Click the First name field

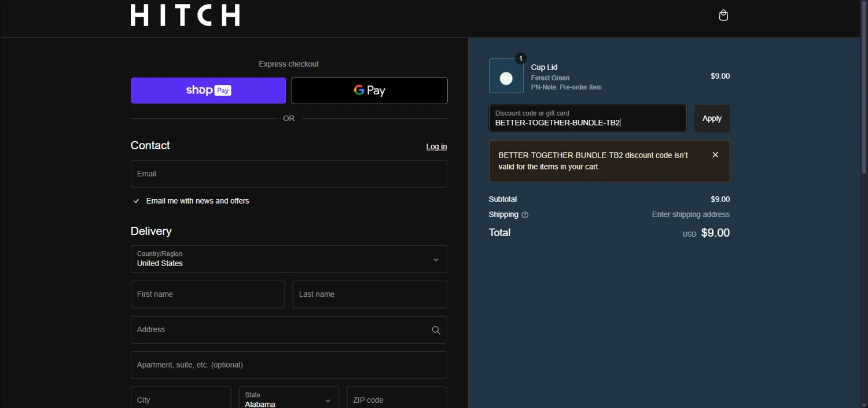coord(208,295)
